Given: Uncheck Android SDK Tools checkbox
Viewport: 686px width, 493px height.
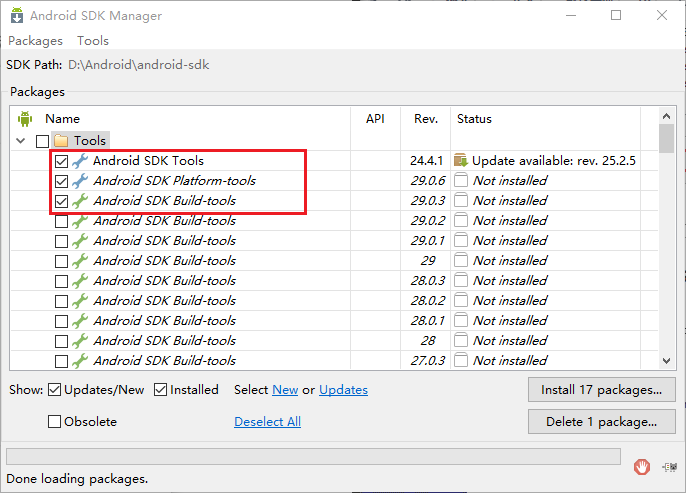Looking at the screenshot, I should [x=61, y=161].
